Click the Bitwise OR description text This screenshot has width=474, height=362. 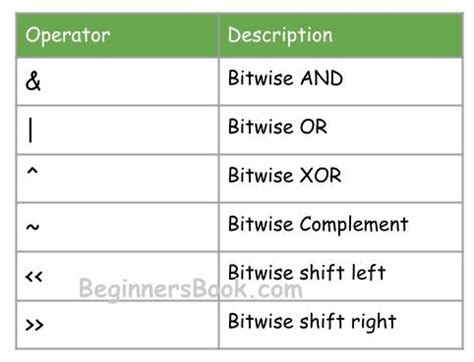[x=278, y=127]
